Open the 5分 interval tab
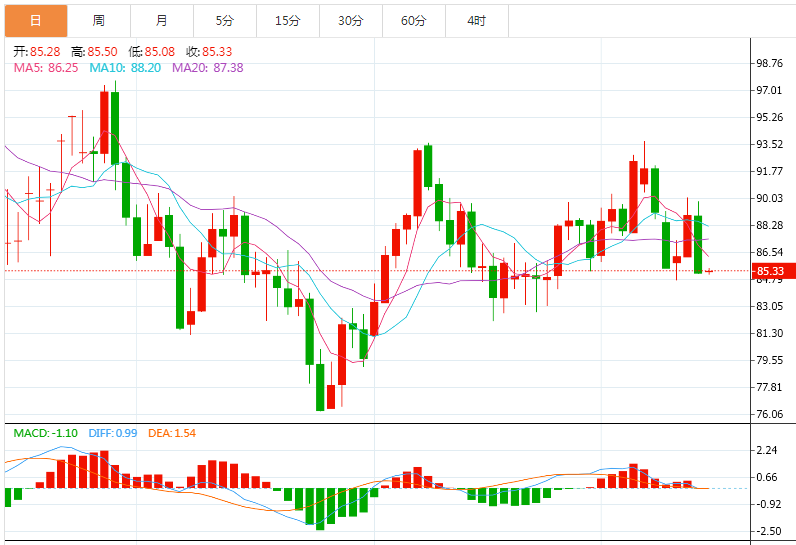The image size is (796, 545). coord(224,21)
